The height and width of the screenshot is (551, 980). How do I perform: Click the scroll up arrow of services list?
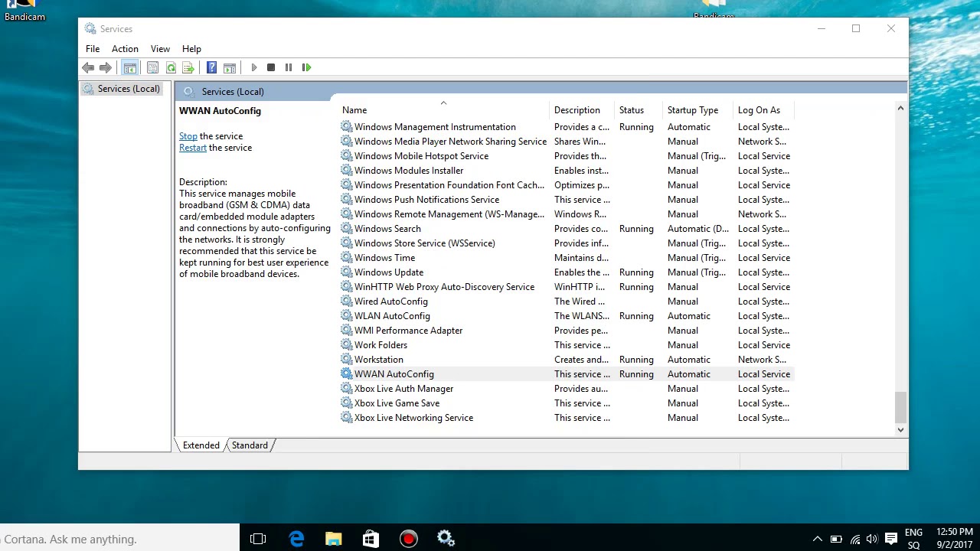(900, 108)
